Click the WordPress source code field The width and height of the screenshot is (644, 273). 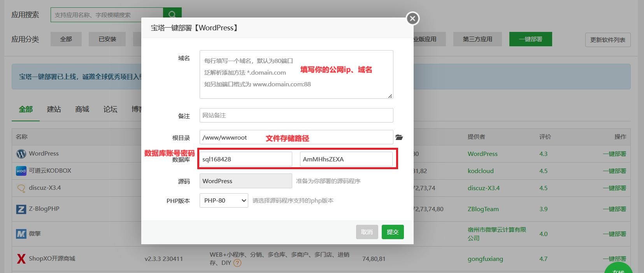coord(246,181)
